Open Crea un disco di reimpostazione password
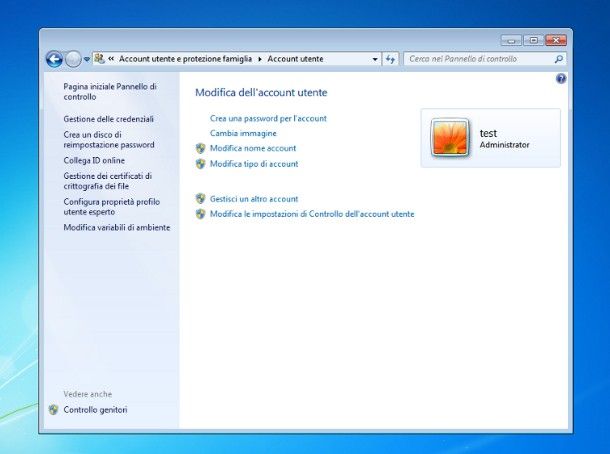610x454 pixels. 109,140
